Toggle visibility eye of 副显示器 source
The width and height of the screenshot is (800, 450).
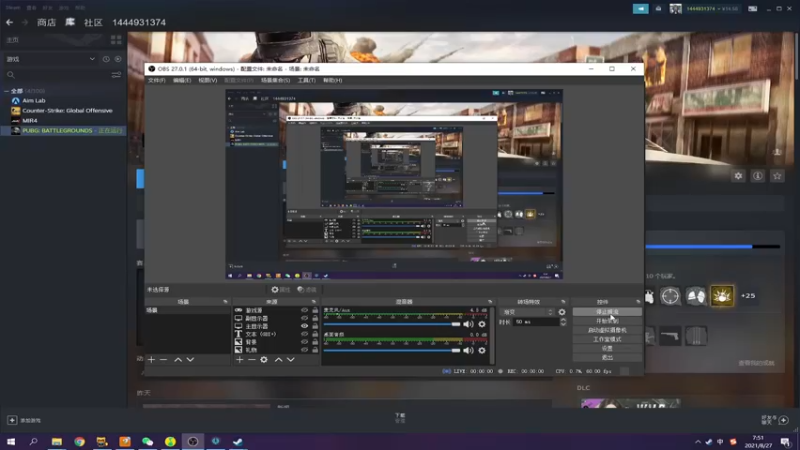tap(305, 318)
